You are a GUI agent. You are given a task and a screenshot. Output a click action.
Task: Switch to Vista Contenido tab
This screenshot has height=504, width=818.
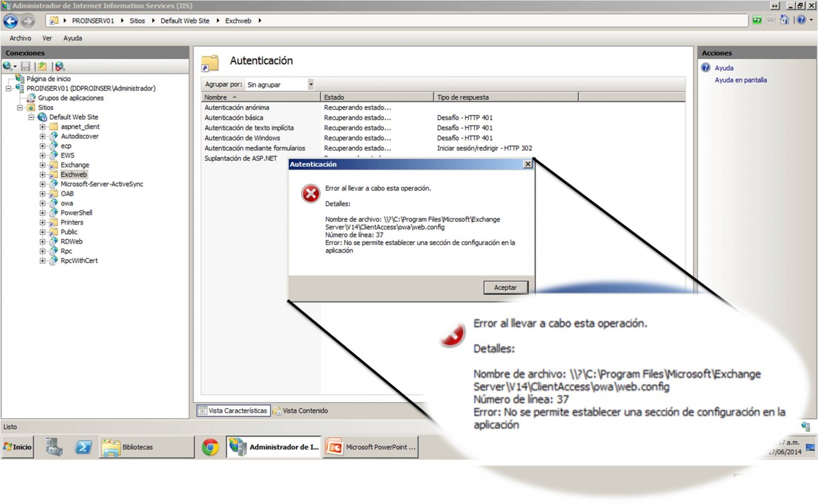click(x=300, y=411)
